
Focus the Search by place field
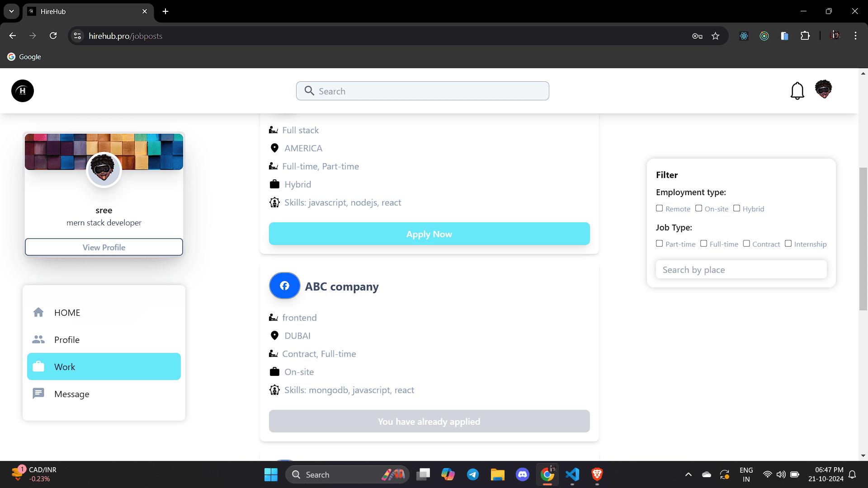(741, 269)
